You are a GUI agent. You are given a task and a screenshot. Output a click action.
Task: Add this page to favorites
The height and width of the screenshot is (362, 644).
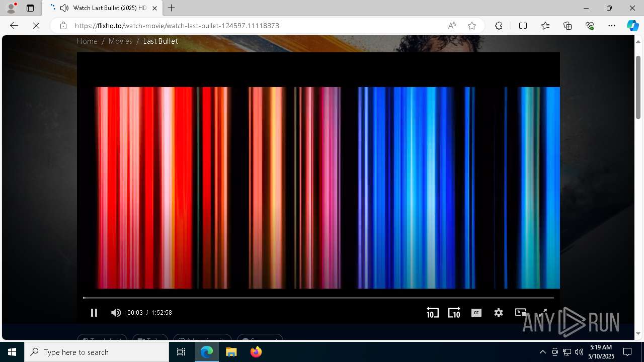click(472, 26)
